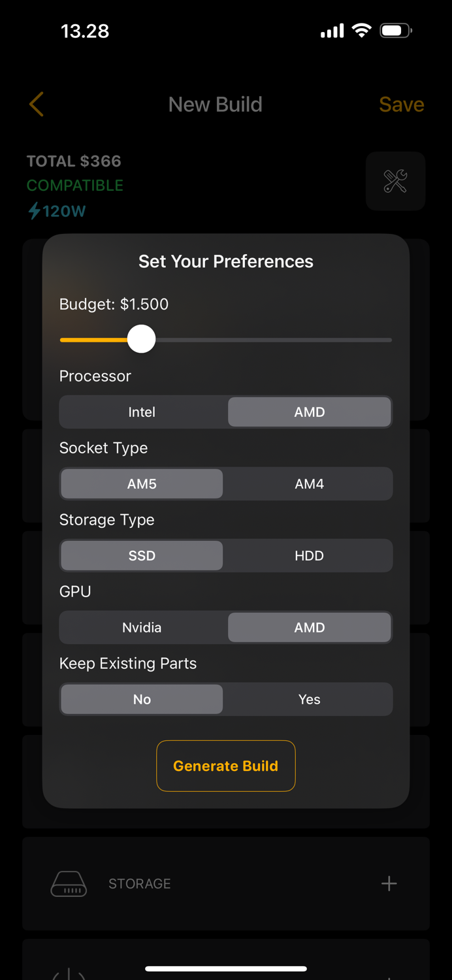This screenshot has width=452, height=980.
Task: Choose HDD storage type
Action: point(309,555)
